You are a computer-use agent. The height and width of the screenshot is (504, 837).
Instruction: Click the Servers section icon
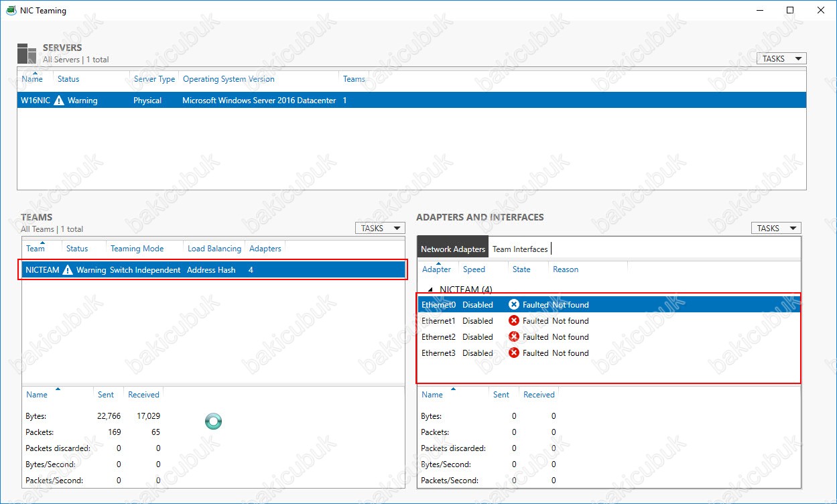tap(27, 54)
